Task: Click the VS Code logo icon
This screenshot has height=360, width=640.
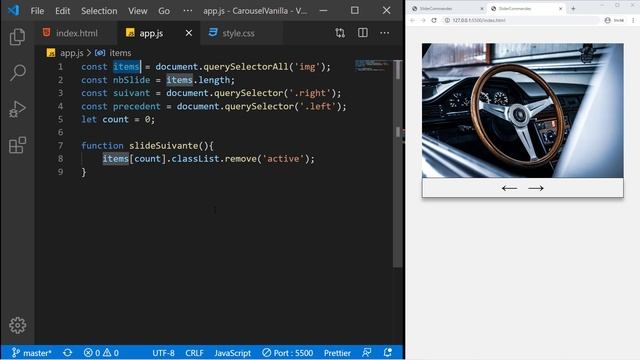Action: click(13, 10)
